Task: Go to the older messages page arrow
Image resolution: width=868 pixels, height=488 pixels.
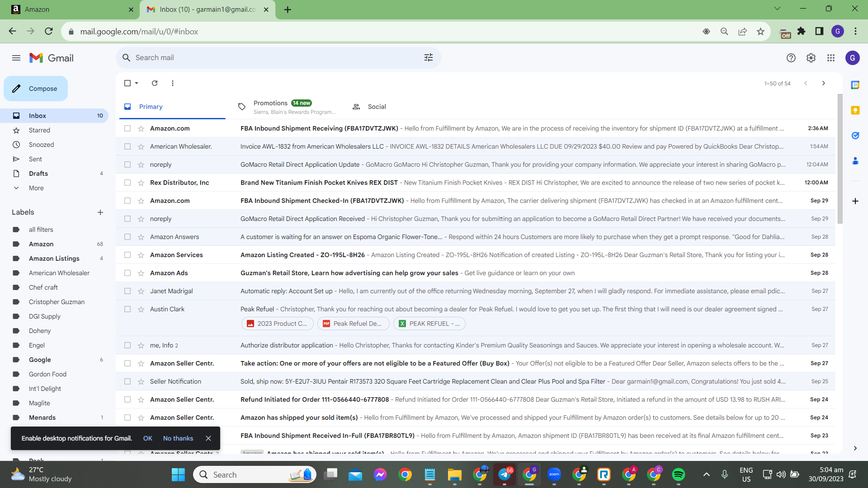Action: [x=824, y=83]
